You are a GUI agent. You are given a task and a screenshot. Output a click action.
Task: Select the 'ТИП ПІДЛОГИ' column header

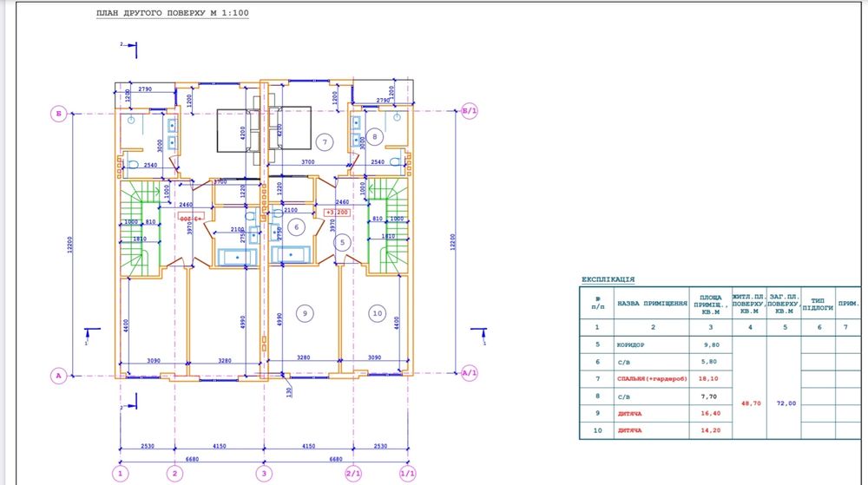[x=818, y=305]
